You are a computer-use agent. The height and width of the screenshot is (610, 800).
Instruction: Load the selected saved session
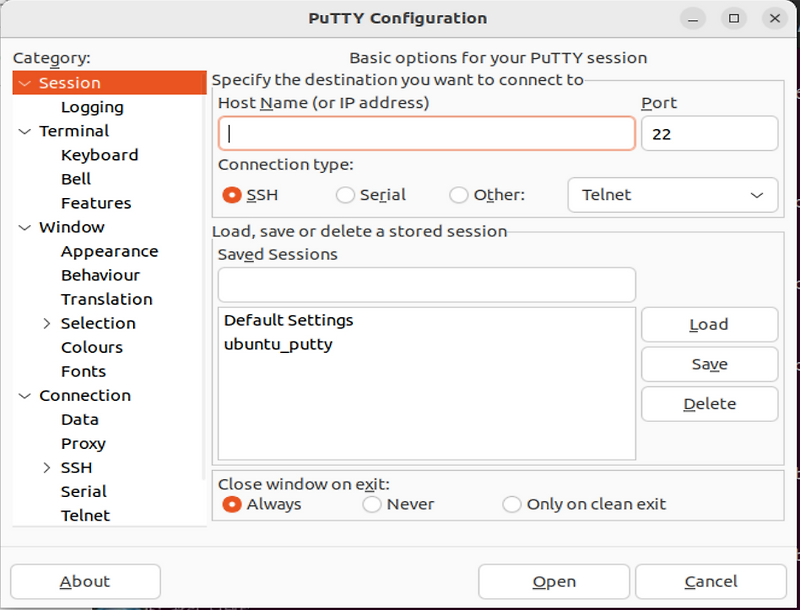709,324
